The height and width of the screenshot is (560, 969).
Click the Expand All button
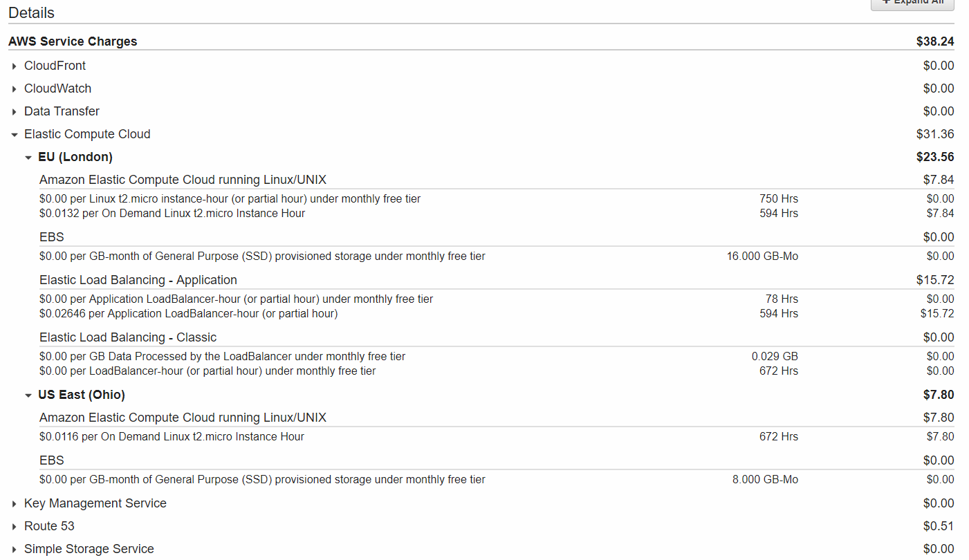click(x=912, y=3)
